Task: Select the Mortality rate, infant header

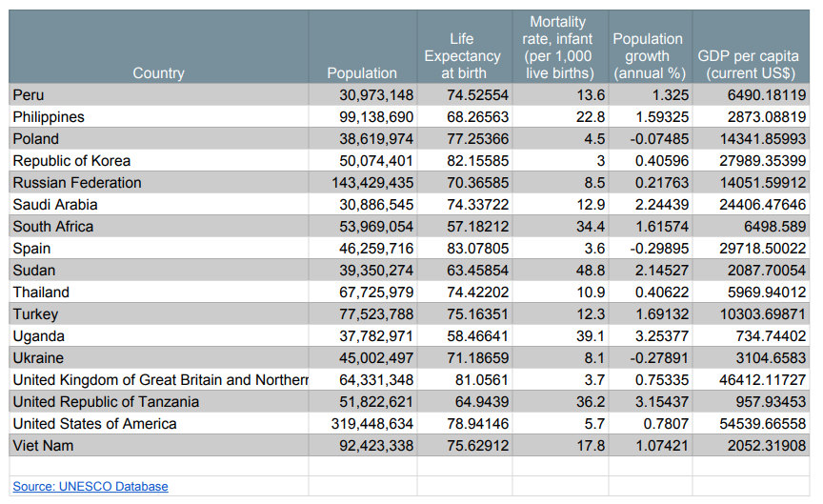Action: (x=557, y=48)
